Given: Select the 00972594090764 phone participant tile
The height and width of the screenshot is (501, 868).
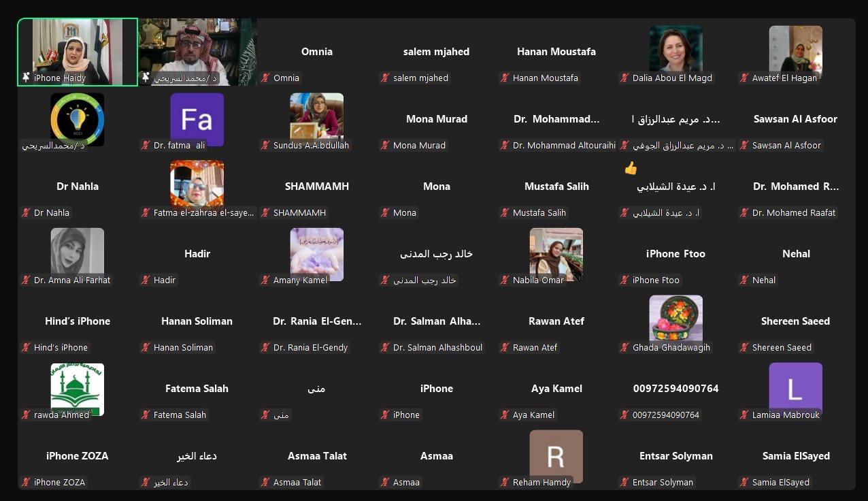Looking at the screenshot, I should pos(675,395).
